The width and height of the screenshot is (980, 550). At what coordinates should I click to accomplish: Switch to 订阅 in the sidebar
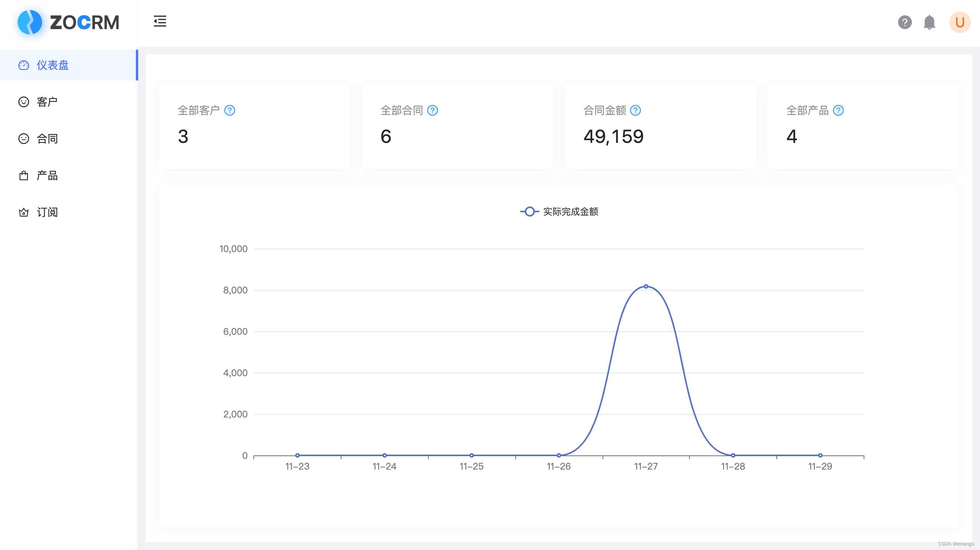[47, 212]
